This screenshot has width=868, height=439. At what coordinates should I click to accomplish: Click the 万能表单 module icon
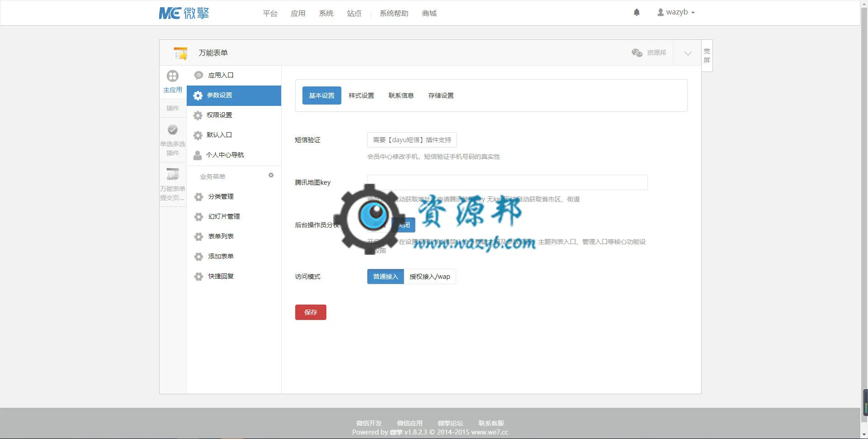(x=180, y=53)
